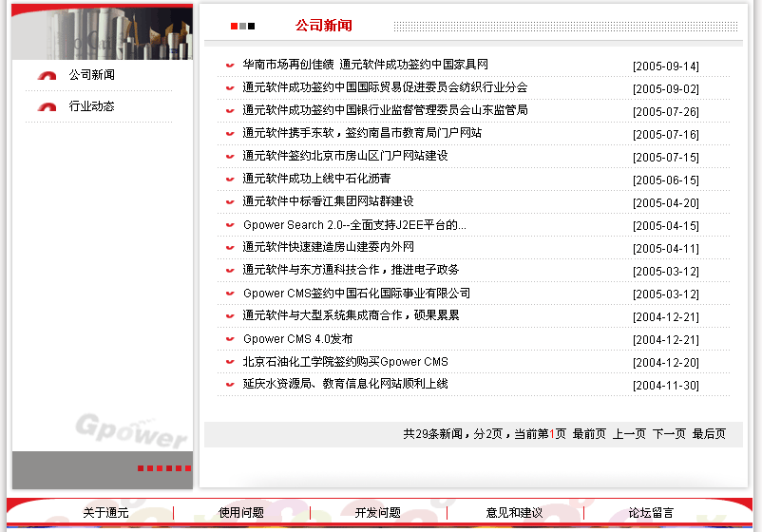Screen dimensions: 762x532
Task: Open 开发问题 in footer navigation
Action: pyautogui.click(x=377, y=513)
